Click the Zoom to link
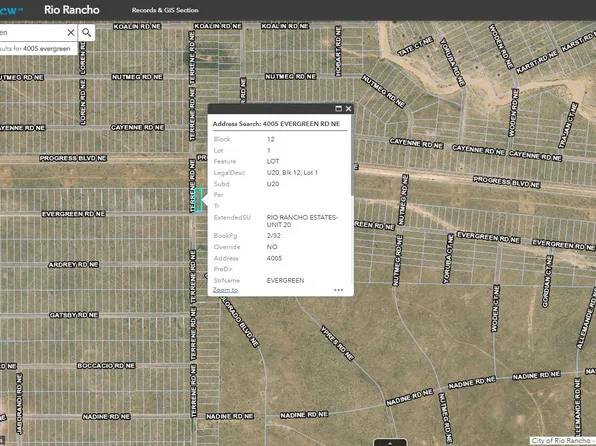596x446 pixels. coord(225,290)
